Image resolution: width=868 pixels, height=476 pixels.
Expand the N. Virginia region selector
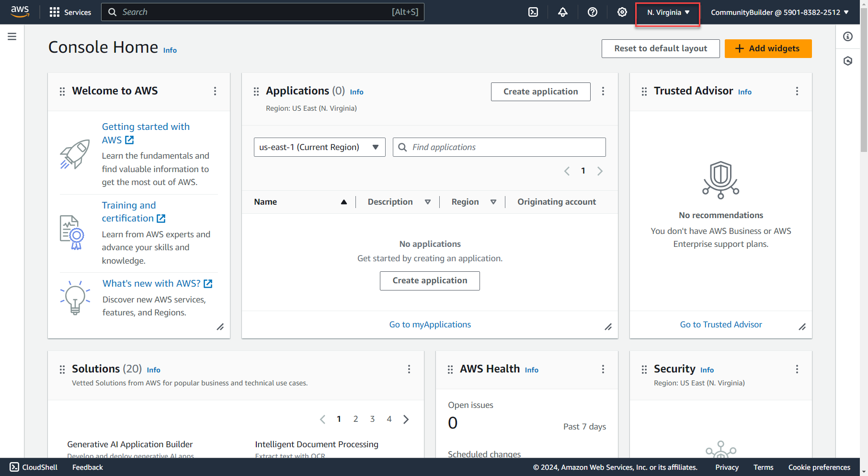(x=668, y=12)
